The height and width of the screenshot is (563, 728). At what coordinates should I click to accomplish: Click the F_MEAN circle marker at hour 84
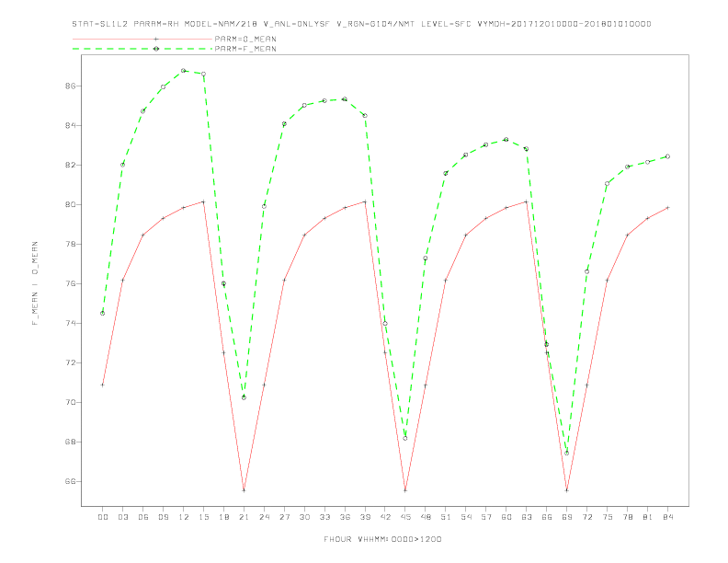[667, 156]
